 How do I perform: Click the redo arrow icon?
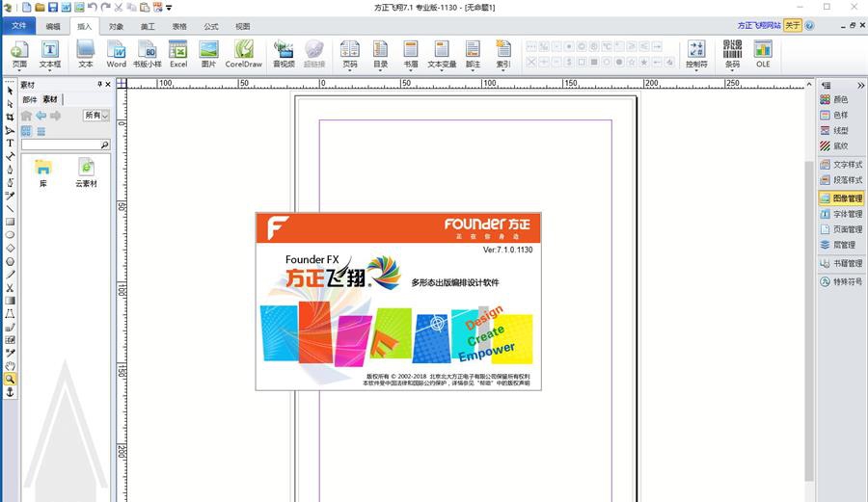[x=105, y=7]
